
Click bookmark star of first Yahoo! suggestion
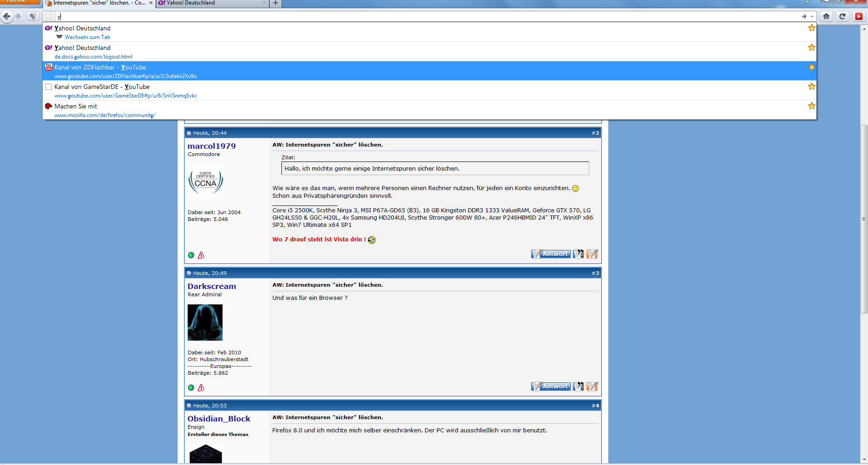pos(811,28)
